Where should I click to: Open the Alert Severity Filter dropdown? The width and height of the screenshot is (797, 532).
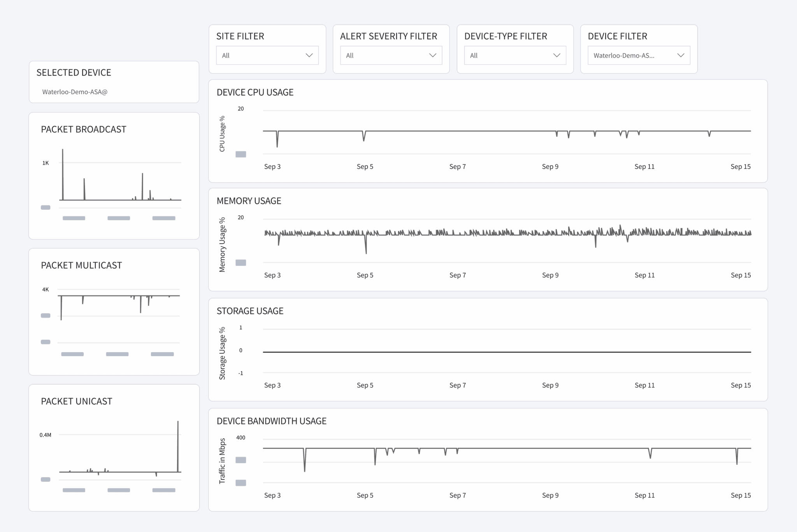[x=391, y=55]
